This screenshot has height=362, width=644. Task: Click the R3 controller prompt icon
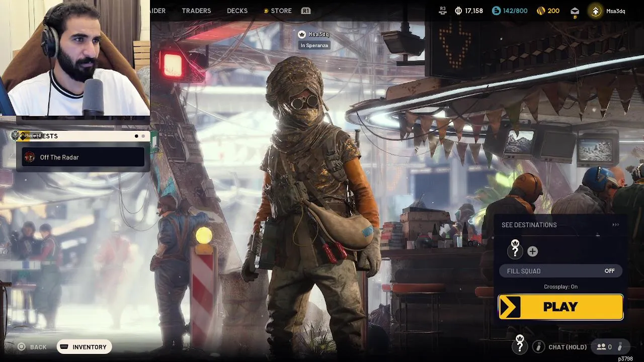443,10
